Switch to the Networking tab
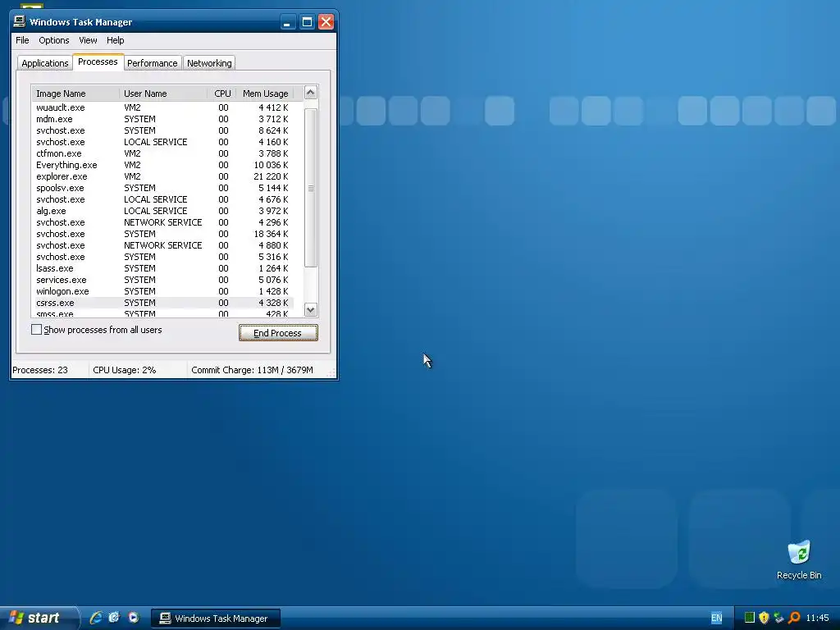This screenshot has width=840, height=630. [x=209, y=63]
